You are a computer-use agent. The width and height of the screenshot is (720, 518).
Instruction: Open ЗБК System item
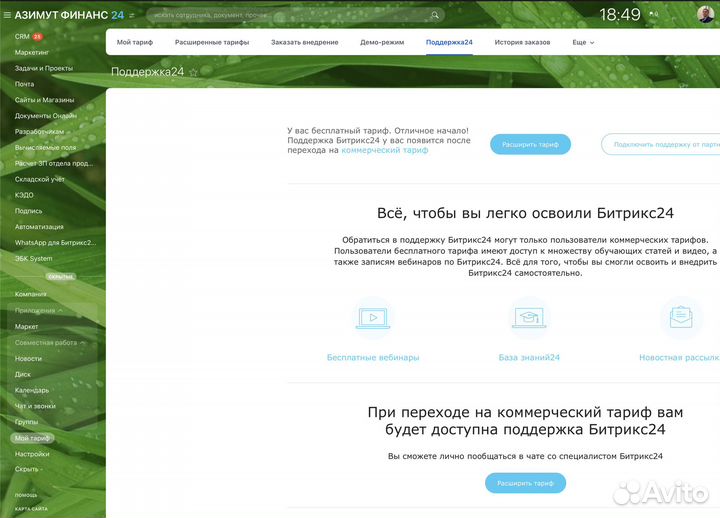[x=34, y=259]
